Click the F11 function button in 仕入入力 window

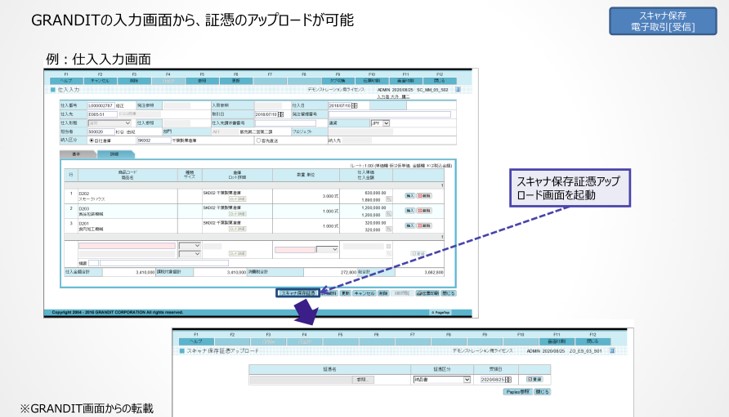(405, 81)
